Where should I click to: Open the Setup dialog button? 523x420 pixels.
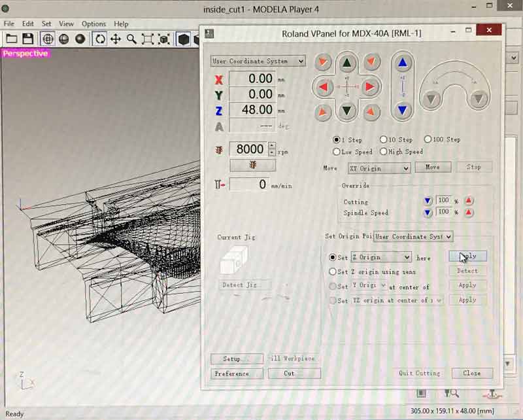[237, 359]
